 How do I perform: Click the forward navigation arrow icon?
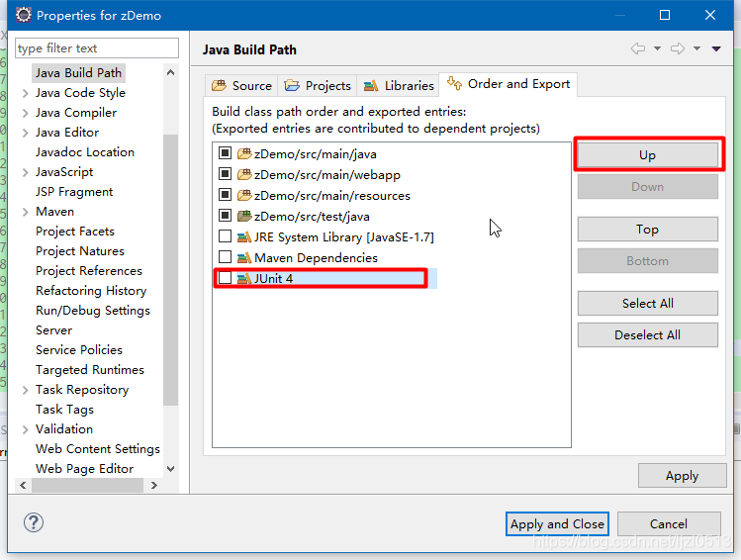pos(678,48)
